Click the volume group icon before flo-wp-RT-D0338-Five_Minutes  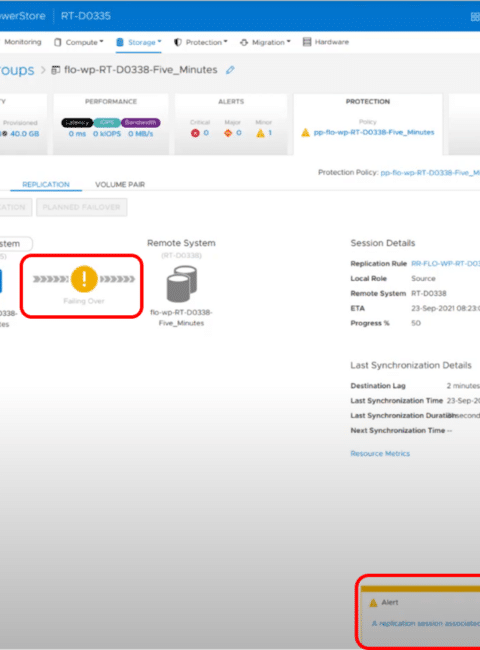click(55, 70)
